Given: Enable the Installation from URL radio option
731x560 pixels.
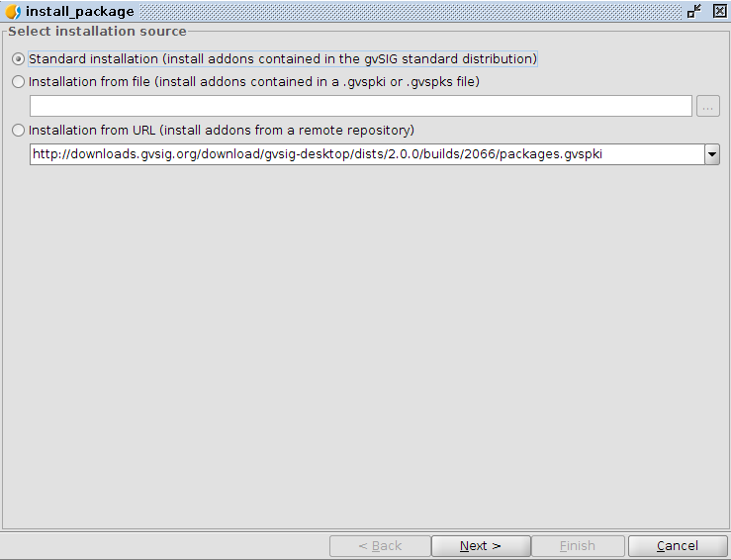Looking at the screenshot, I should pos(19,131).
